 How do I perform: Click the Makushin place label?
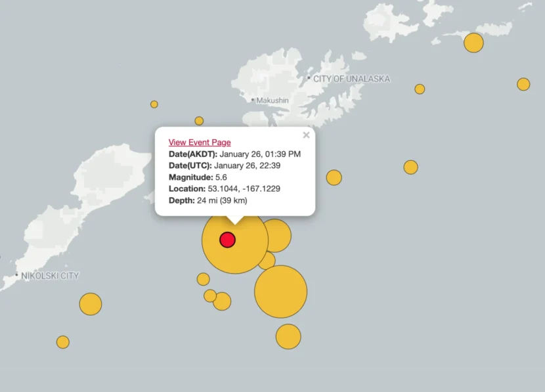pos(272,100)
